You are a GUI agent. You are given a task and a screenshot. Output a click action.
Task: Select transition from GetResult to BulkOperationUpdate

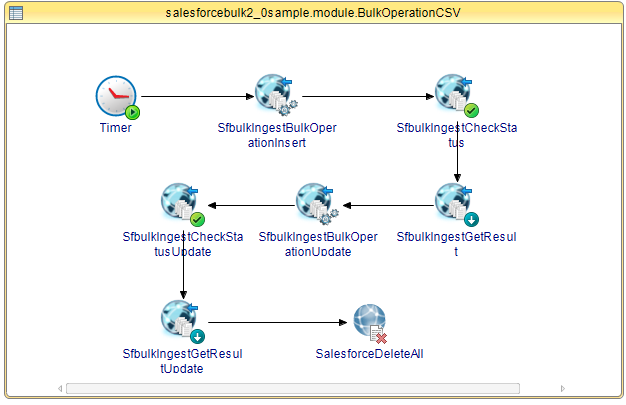coord(388,205)
